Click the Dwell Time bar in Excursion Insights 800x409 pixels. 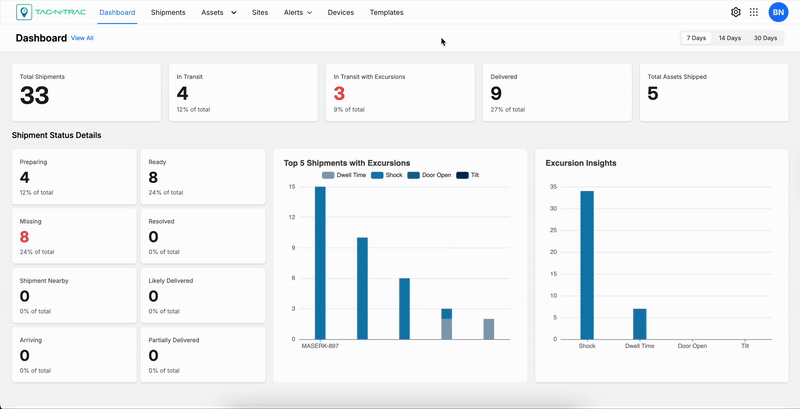pyautogui.click(x=640, y=324)
